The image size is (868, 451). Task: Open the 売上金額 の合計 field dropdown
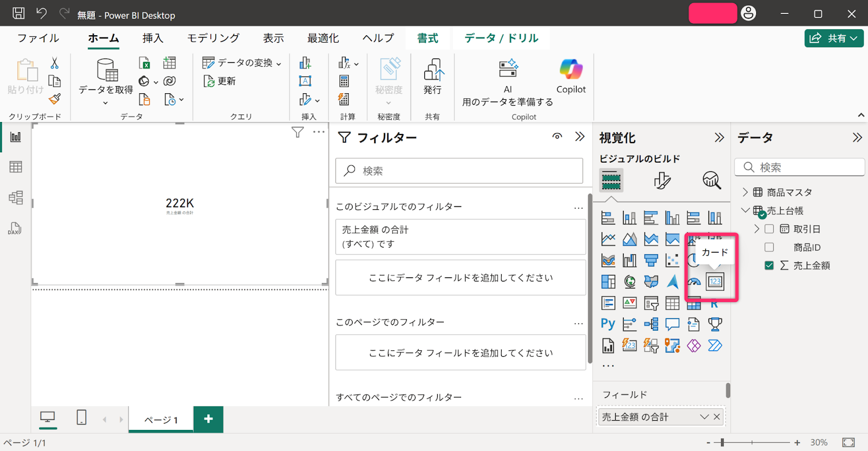point(704,417)
